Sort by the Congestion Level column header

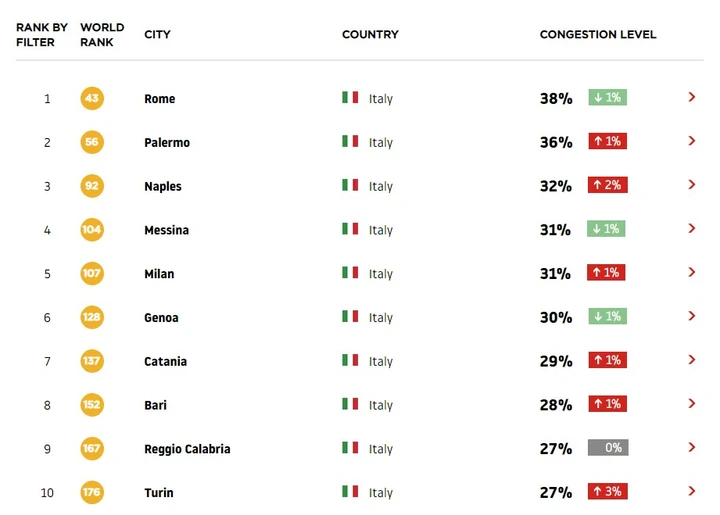[598, 34]
